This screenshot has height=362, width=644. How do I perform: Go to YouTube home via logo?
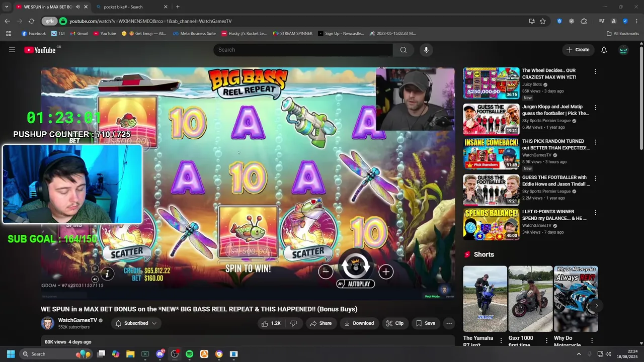pyautogui.click(x=40, y=50)
